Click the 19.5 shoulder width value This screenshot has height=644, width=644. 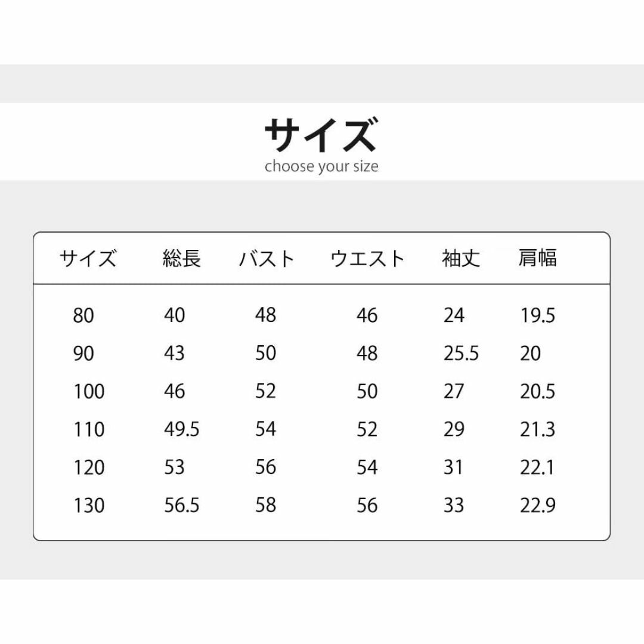pos(538,316)
